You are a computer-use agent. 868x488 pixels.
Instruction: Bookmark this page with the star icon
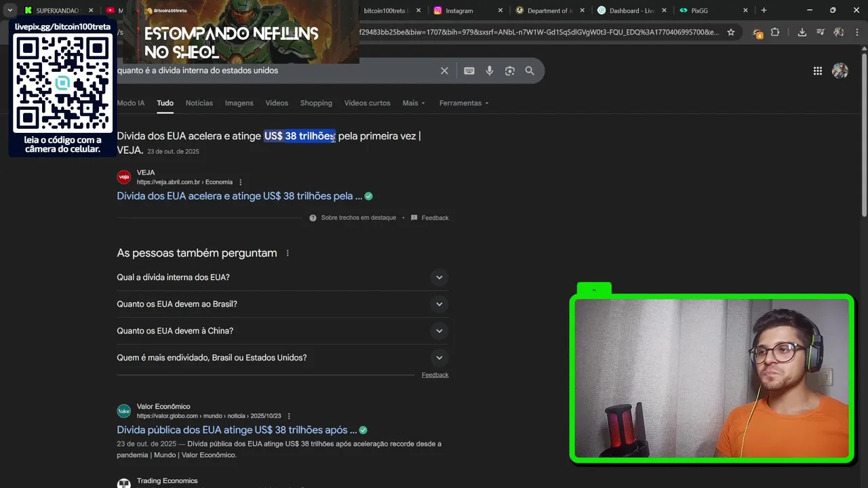click(x=730, y=32)
